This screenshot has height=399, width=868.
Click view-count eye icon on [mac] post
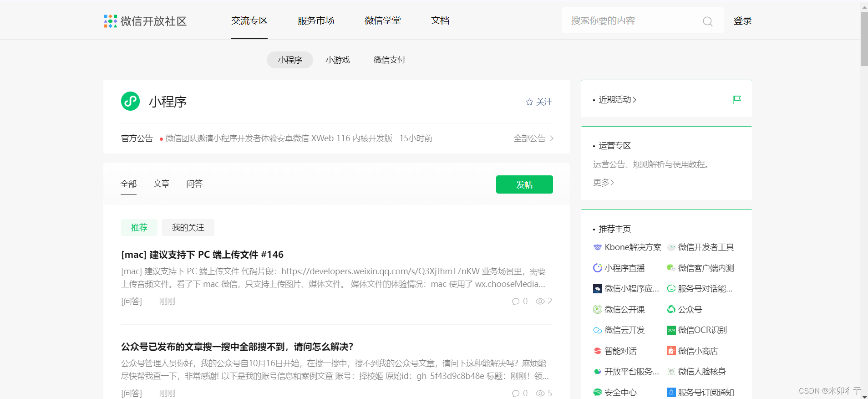[540, 302]
